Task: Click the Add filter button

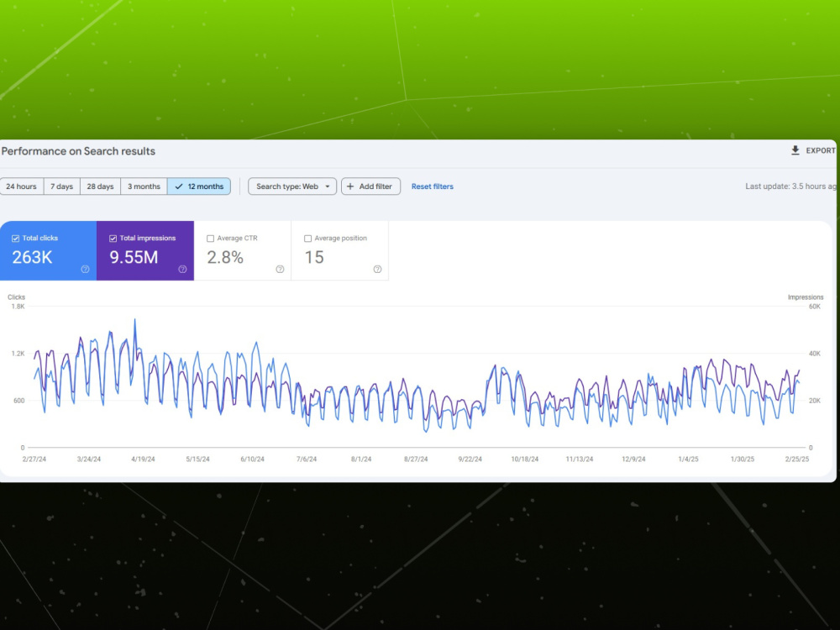Action: [370, 186]
